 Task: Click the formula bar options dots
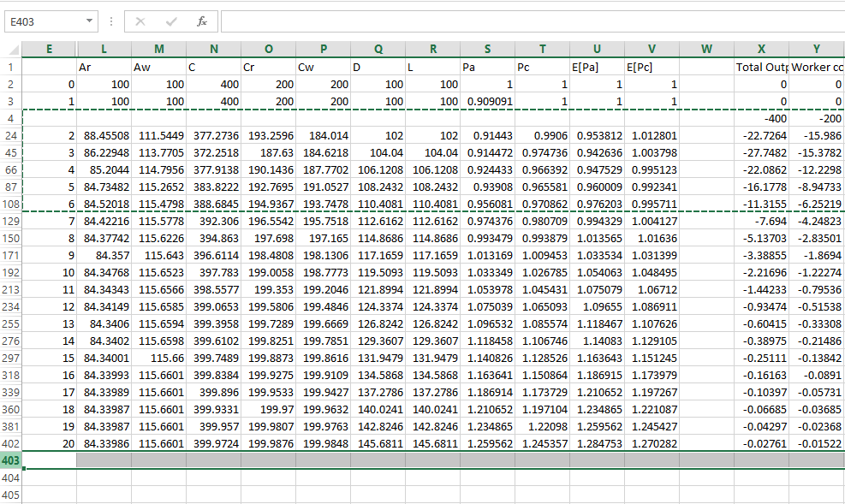111,21
